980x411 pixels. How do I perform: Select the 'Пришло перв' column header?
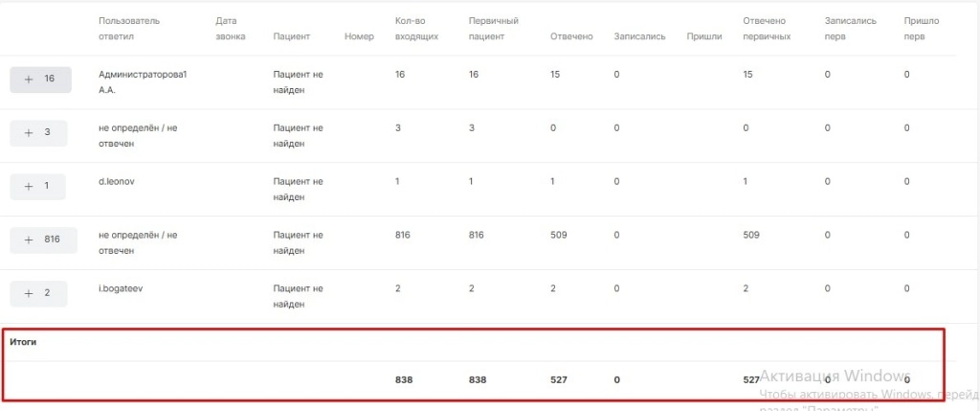pyautogui.click(x=921, y=29)
